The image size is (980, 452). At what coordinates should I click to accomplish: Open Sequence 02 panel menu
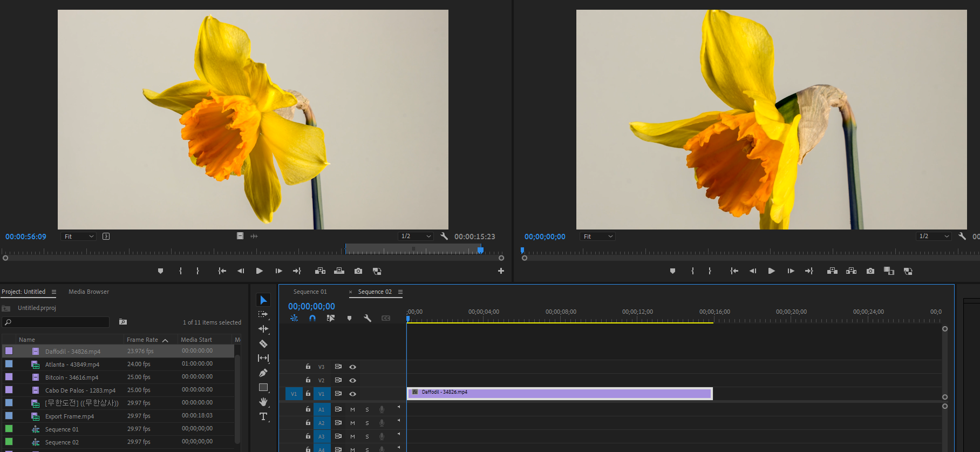pyautogui.click(x=400, y=292)
